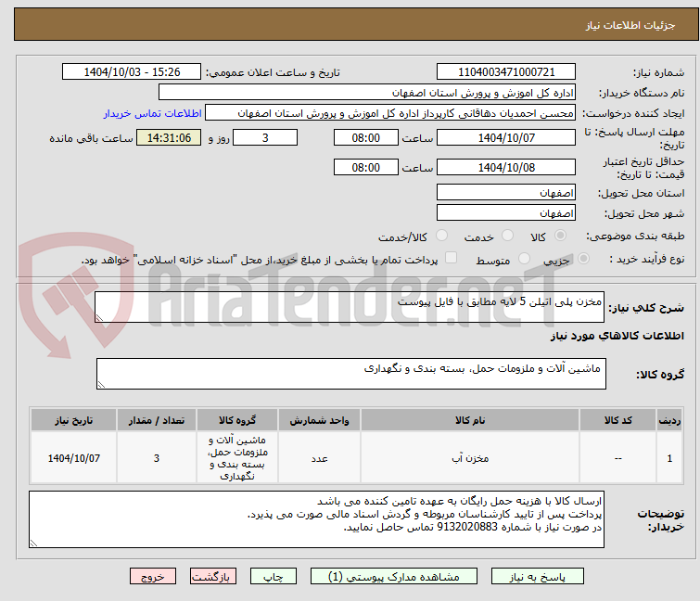This screenshot has width=700, height=601.
Task: Click the تعداد / مقدار column header
Action: tap(157, 420)
